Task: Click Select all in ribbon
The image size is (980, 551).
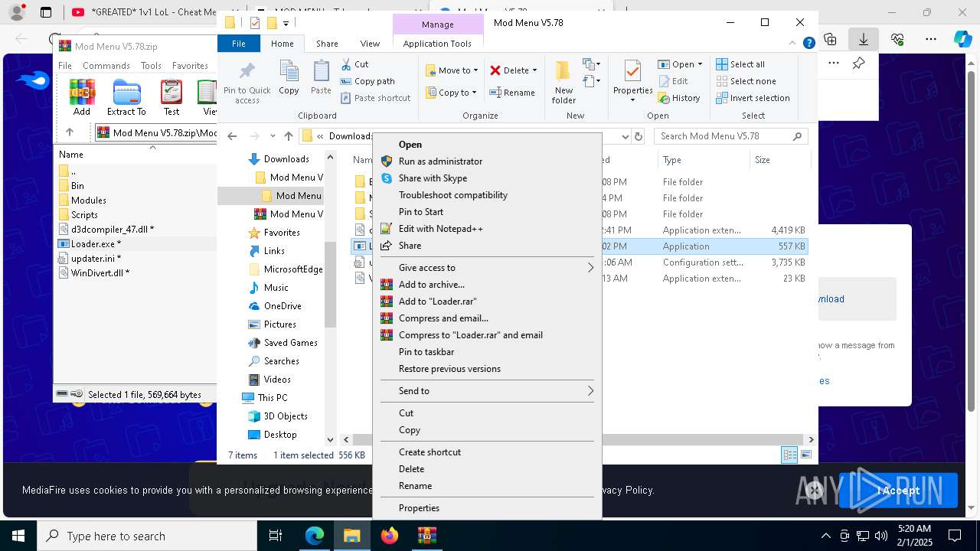Action: click(740, 64)
